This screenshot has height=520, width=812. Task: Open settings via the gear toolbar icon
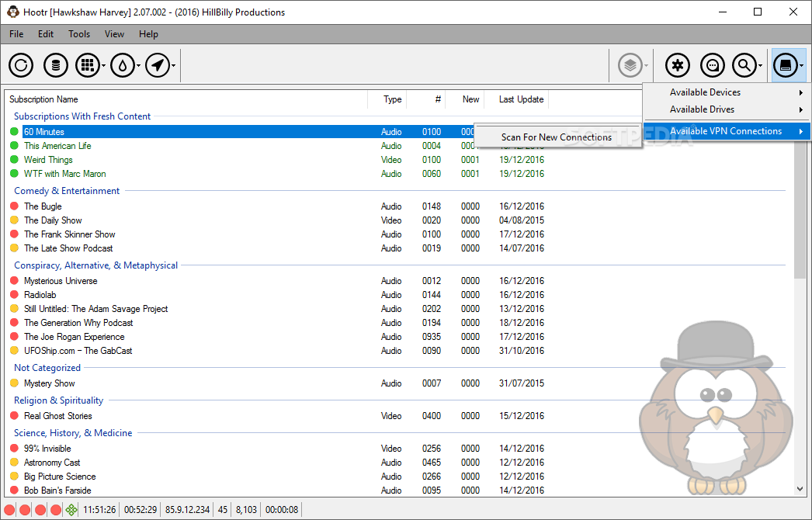[678, 66]
